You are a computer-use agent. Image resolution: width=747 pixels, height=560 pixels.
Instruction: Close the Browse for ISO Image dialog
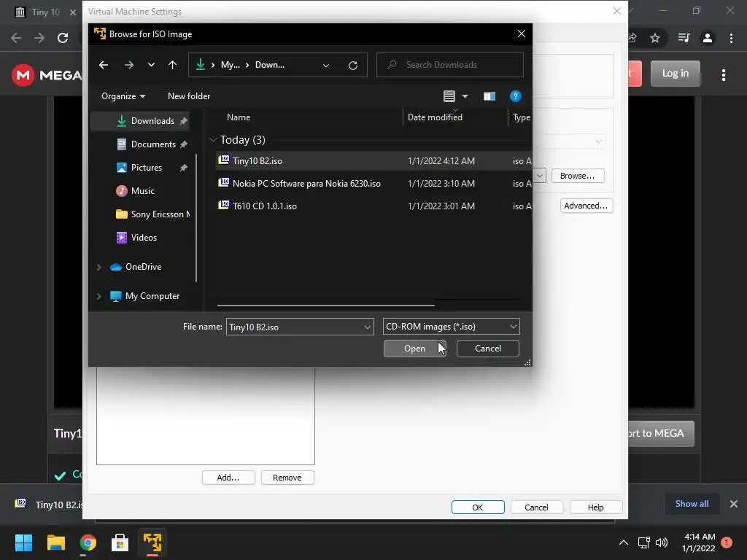click(x=521, y=34)
